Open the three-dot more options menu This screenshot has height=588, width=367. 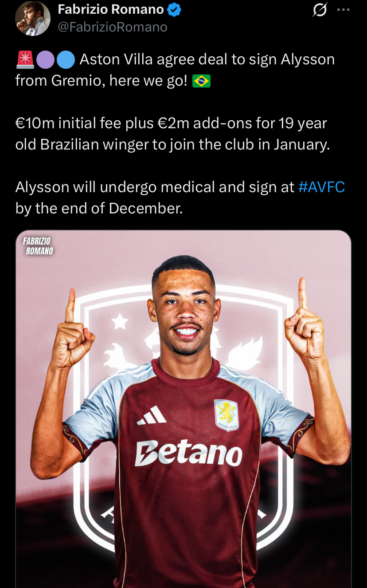[x=344, y=10]
